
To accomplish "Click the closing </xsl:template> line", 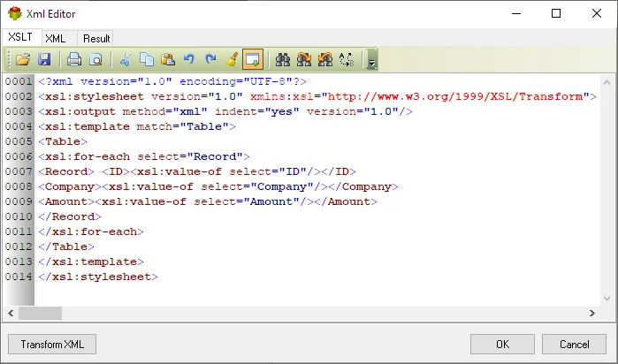I will pos(91,262).
